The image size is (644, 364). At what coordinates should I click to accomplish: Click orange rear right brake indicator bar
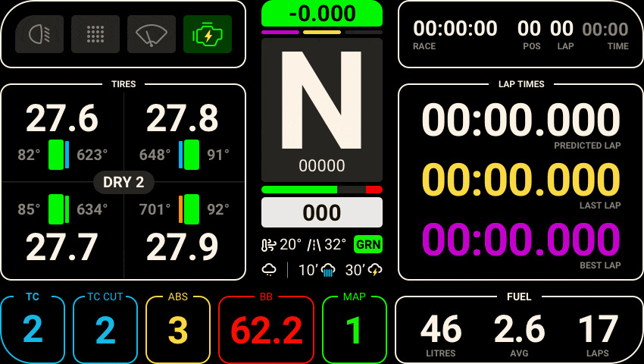pyautogui.click(x=180, y=209)
